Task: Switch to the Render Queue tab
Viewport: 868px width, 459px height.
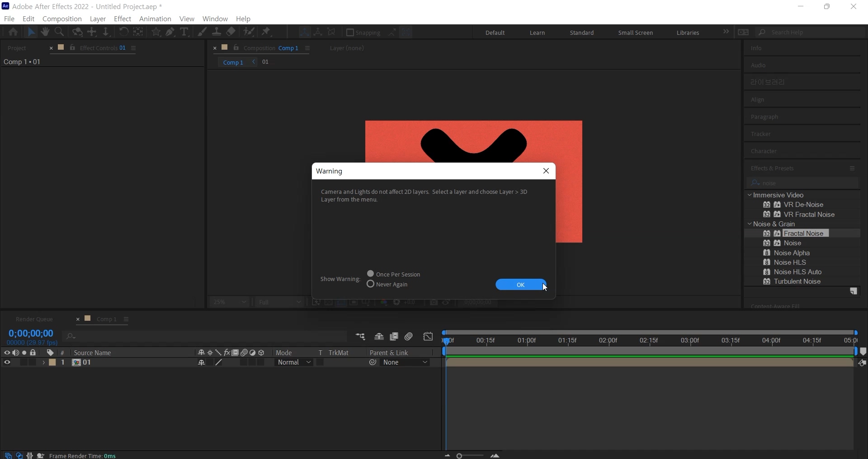Action: tap(34, 319)
